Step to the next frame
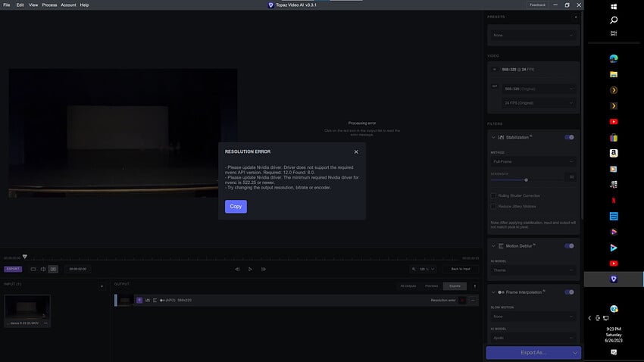The image size is (644, 362). pyautogui.click(x=263, y=269)
